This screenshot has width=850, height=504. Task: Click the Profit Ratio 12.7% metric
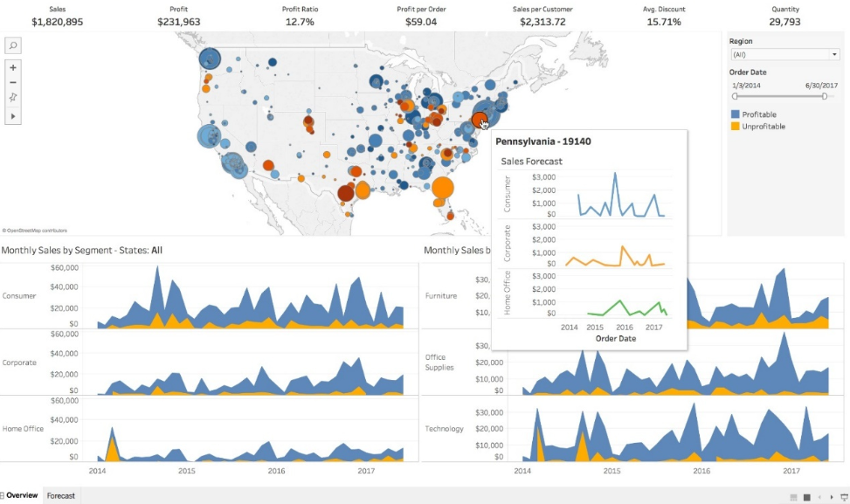(x=299, y=21)
